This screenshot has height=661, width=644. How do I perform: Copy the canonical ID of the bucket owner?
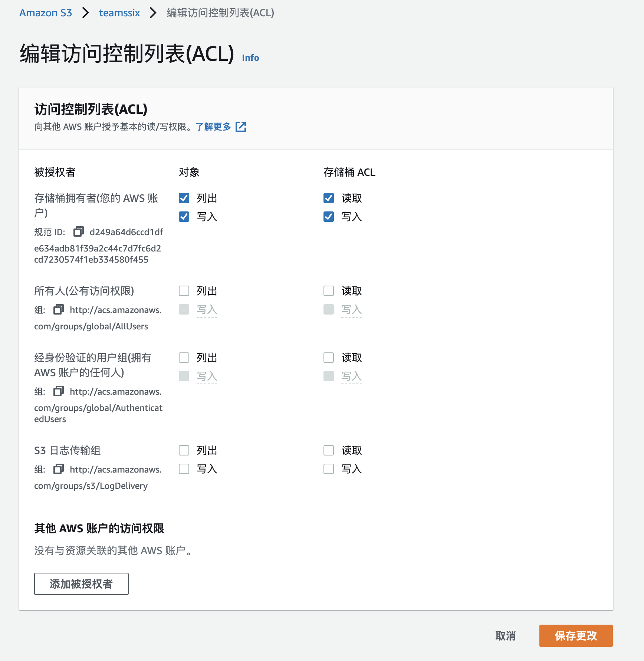(78, 231)
